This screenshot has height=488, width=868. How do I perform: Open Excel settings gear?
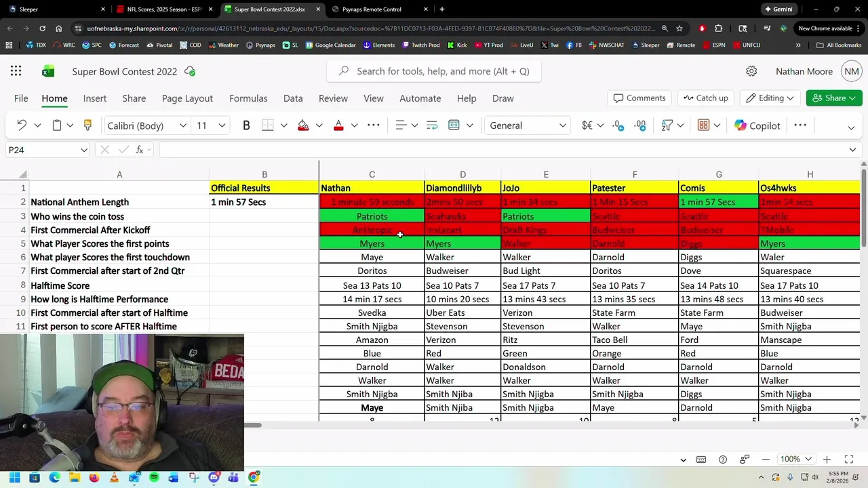[x=751, y=71]
